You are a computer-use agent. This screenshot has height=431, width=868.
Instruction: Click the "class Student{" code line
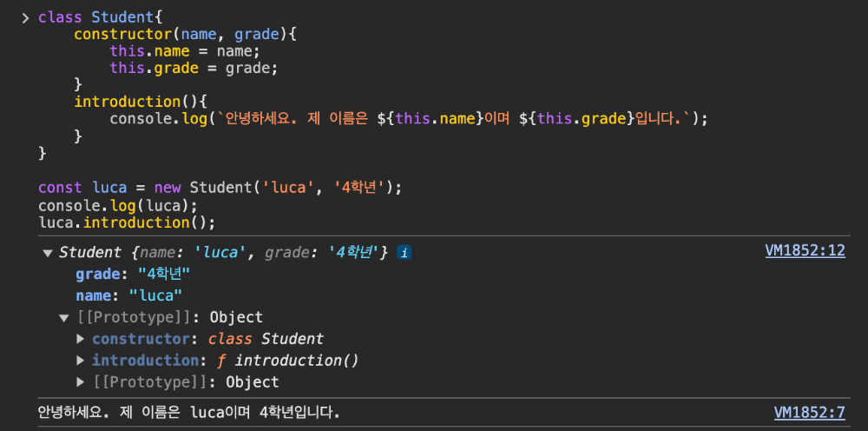tap(100, 17)
